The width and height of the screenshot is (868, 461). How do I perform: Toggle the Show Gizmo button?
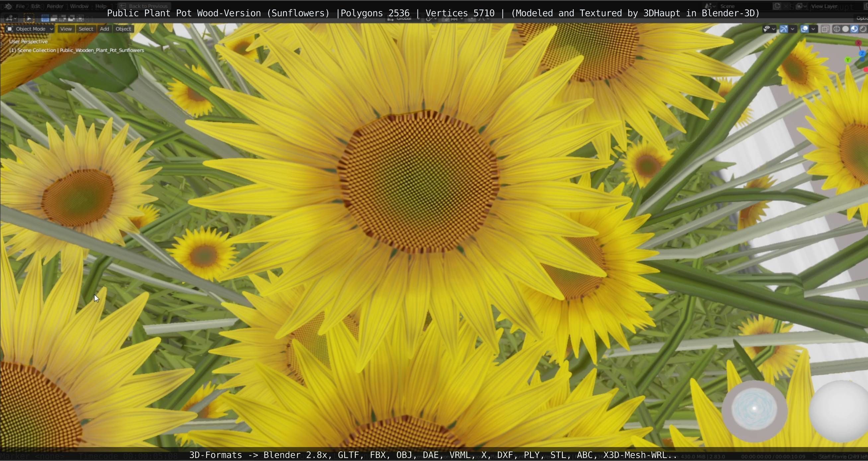coord(784,29)
